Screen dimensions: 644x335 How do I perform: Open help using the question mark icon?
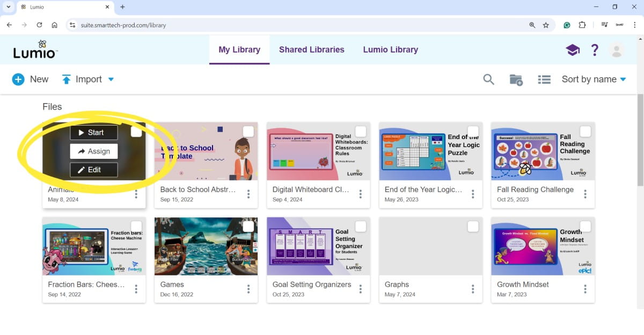[x=595, y=49]
